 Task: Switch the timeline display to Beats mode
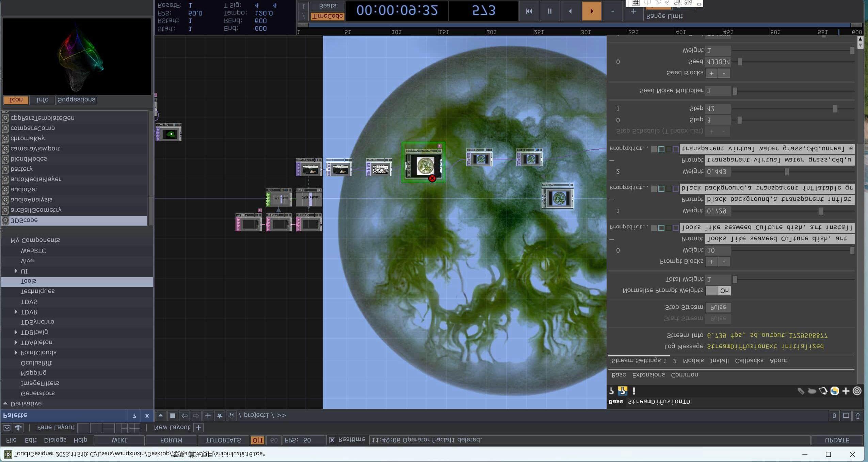[x=327, y=6]
